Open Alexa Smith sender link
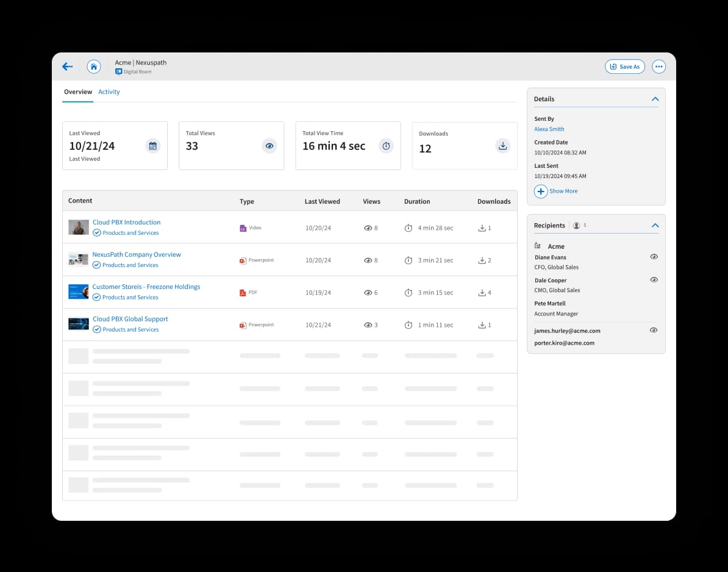 [549, 129]
